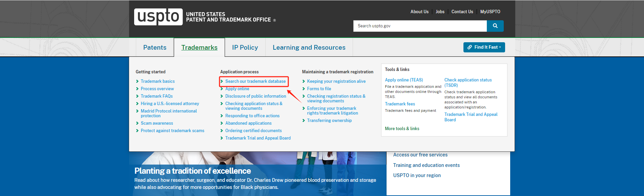Open Madrid Protocol international protection link
The height and width of the screenshot is (196, 644).
click(x=169, y=114)
